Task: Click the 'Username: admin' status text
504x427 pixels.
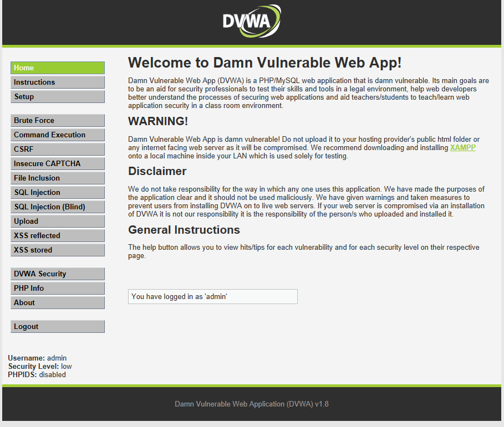Action: (x=37, y=358)
